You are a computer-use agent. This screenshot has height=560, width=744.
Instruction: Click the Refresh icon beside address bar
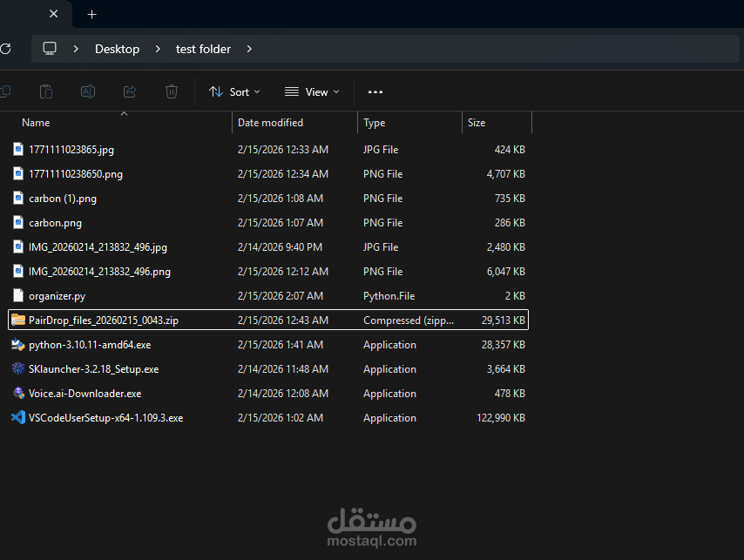click(x=5, y=49)
